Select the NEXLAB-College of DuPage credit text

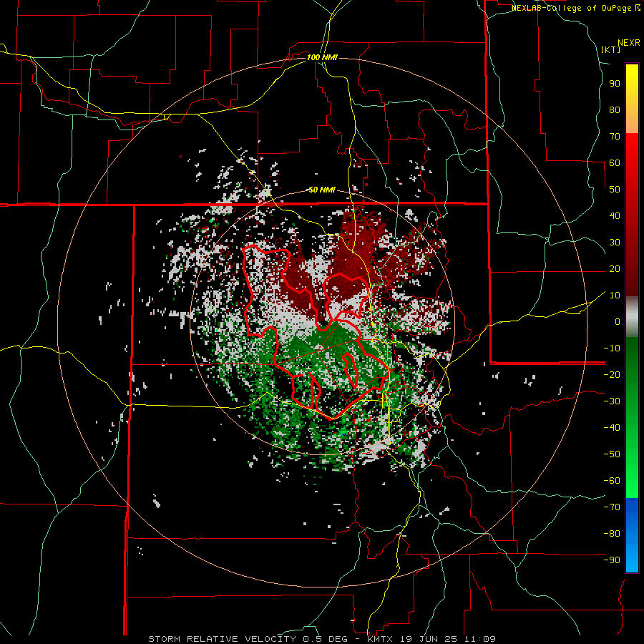pyautogui.click(x=572, y=8)
